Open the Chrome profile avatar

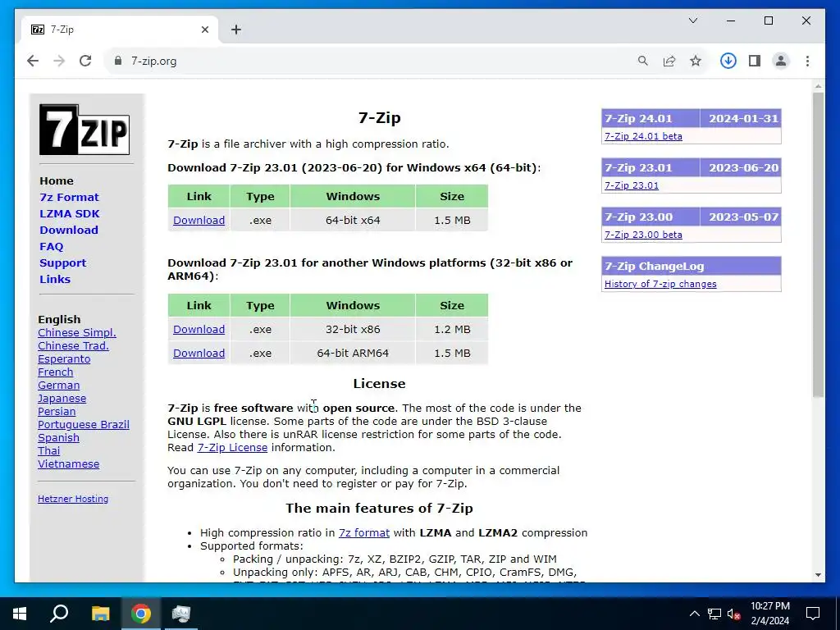781,61
